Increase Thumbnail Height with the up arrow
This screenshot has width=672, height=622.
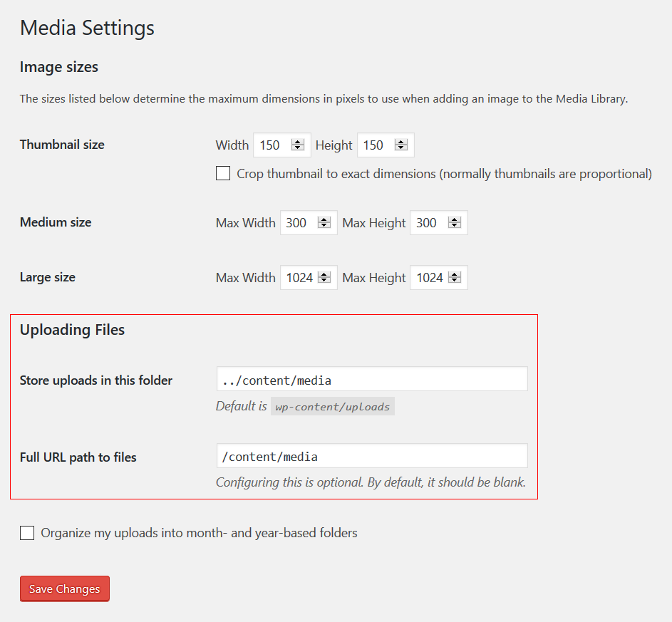tap(401, 142)
